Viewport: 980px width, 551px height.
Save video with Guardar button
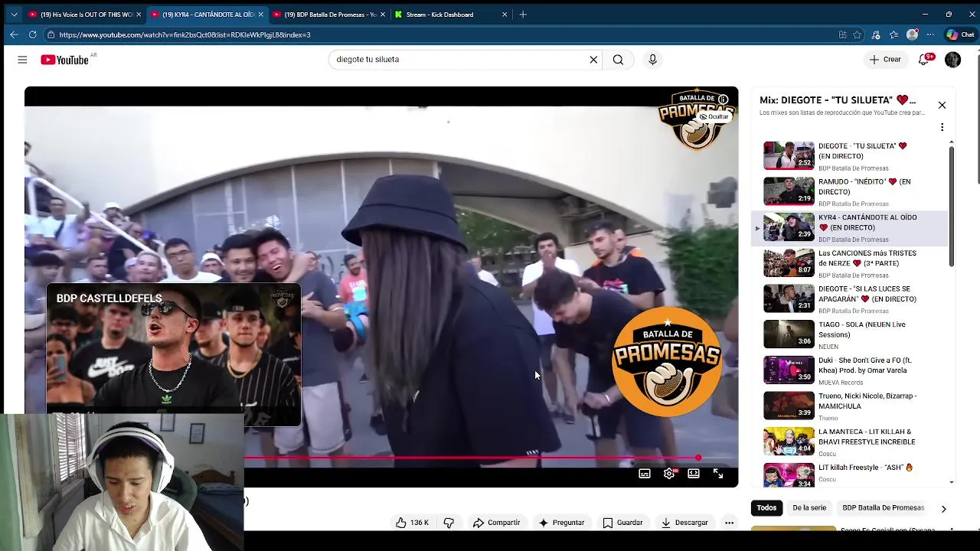[622, 523]
